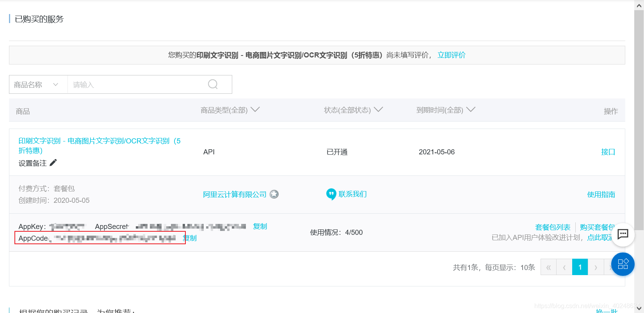Click the 付费方式: 套餐包 text

46,188
